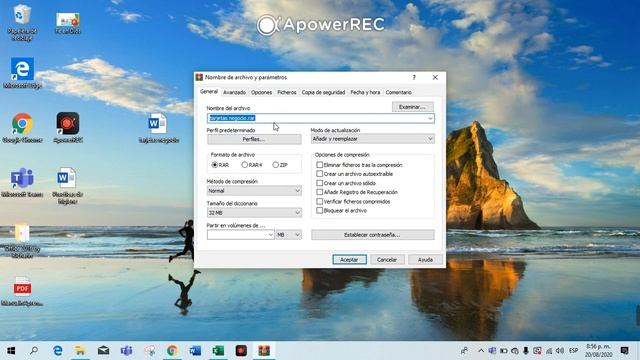Image resolution: width=640 pixels, height=360 pixels.
Task: Open the Microsoft Edge desktop shortcut
Action: (x=22, y=72)
